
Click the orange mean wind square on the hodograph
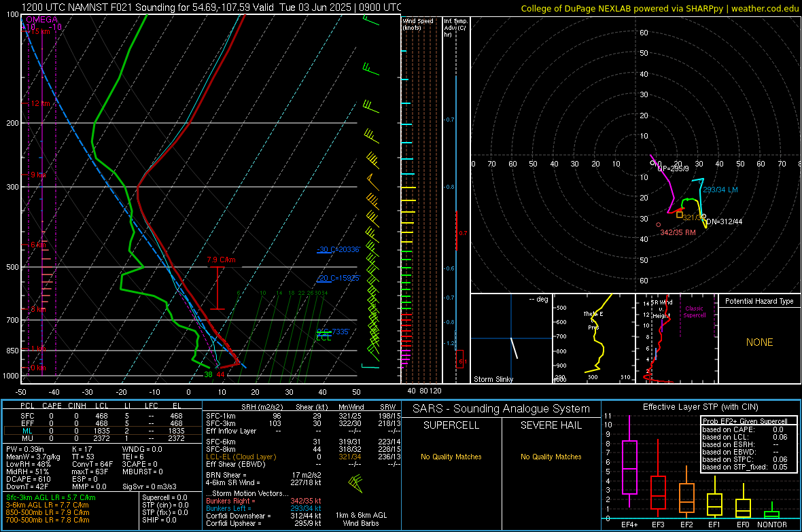679,215
